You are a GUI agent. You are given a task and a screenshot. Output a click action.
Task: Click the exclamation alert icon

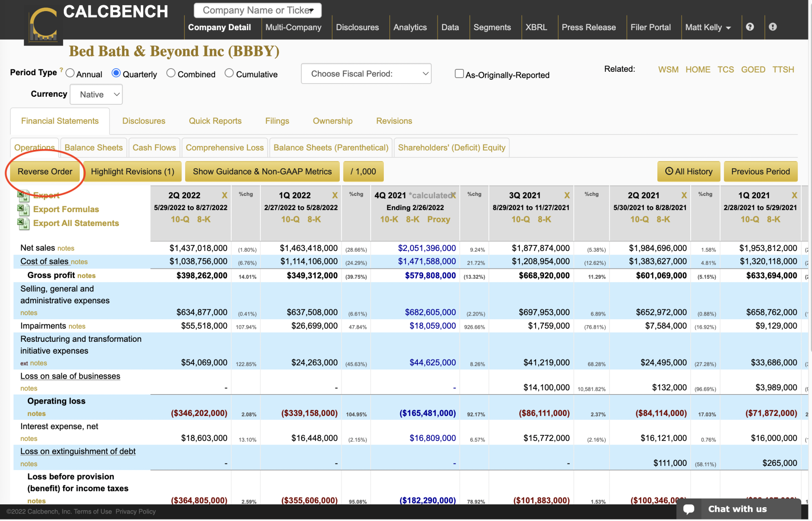click(x=772, y=27)
